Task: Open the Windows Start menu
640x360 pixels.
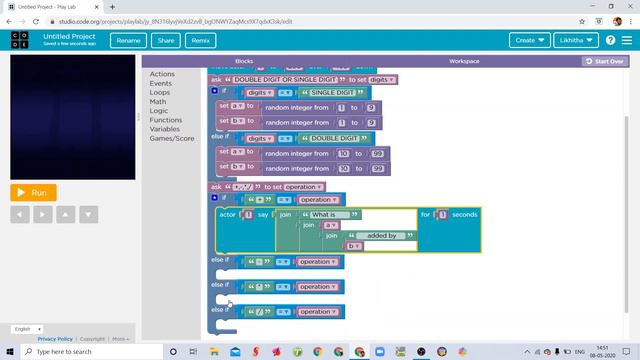Action: [x=10, y=351]
